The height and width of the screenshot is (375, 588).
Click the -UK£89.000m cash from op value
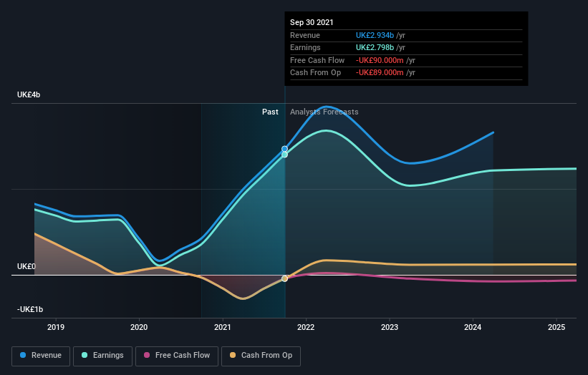pyautogui.click(x=380, y=73)
